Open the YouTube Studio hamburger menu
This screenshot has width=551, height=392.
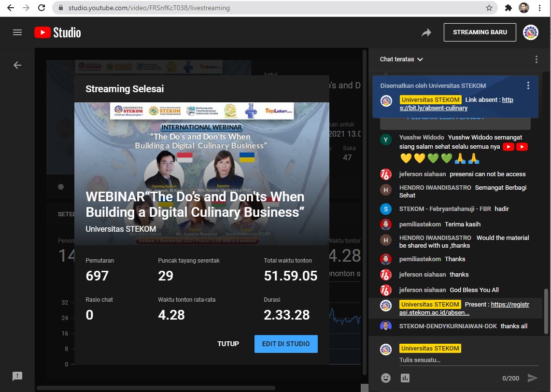point(17,32)
